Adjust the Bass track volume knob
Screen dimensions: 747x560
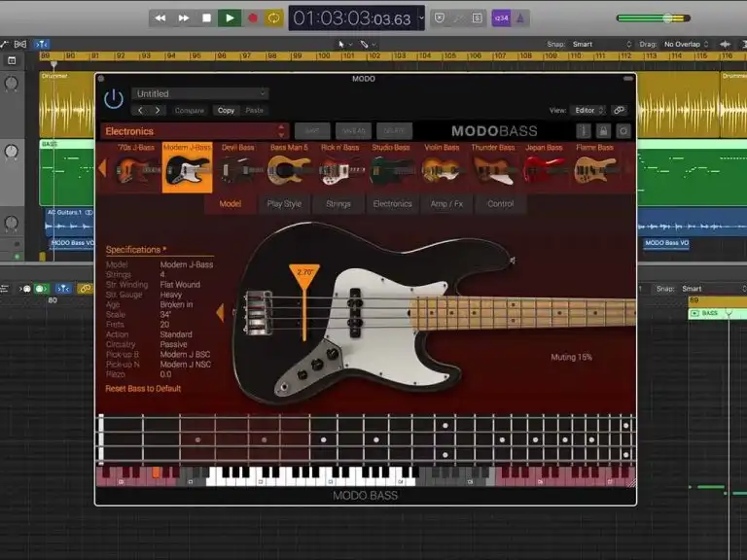pos(11,152)
